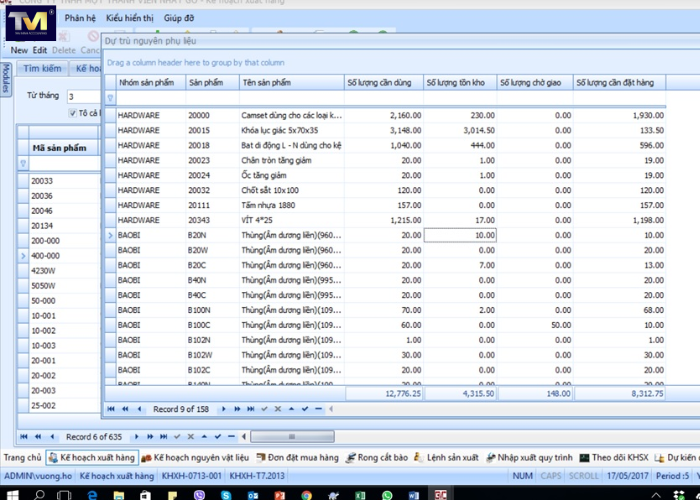Screen dimensions: 700x500
Task: Click the filter icon in Dự trù nguyên phụ liệu grid
Action: [110, 98]
